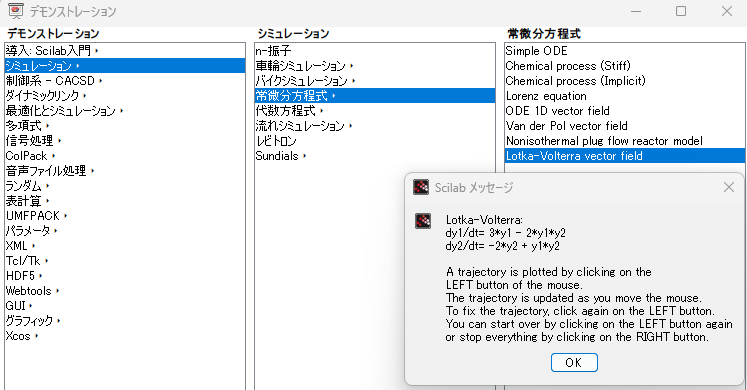Open the XML demos entry
This screenshot has height=390, width=747.
tap(125, 246)
